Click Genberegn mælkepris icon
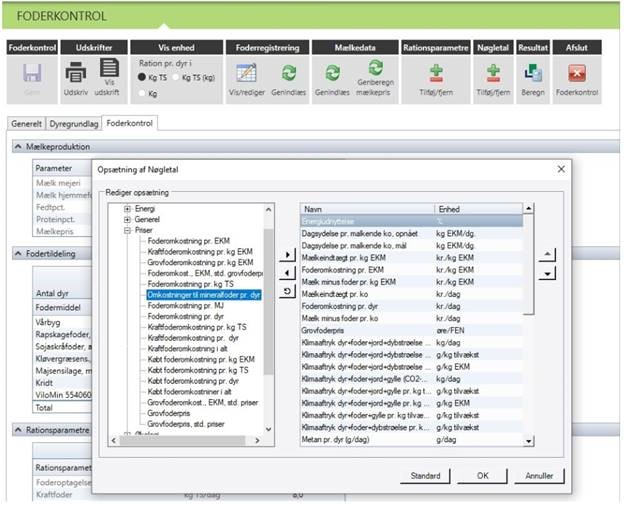The image size is (625, 505). coord(375,70)
